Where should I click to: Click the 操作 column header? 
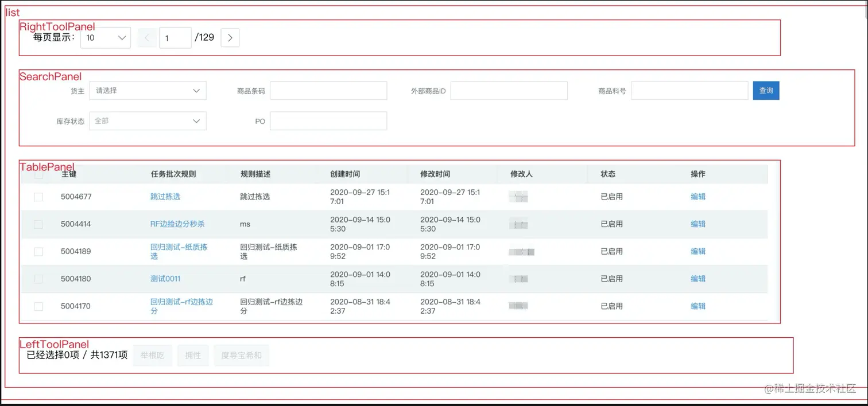(698, 174)
